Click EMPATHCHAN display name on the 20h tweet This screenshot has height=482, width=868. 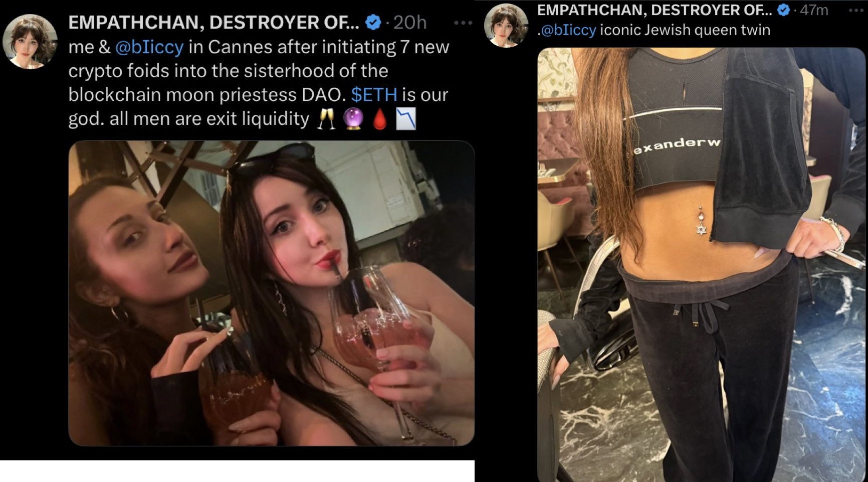(213, 23)
